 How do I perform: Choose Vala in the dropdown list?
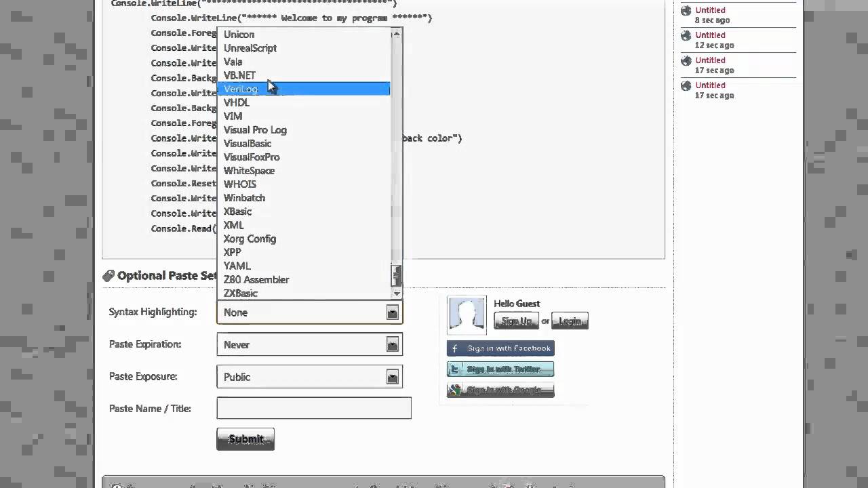pos(233,62)
